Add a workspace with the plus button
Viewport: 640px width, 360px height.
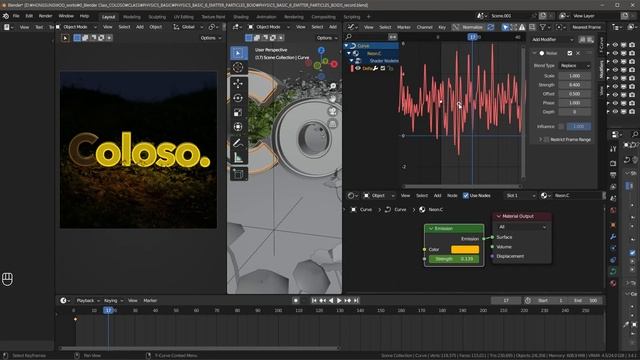[x=368, y=17]
